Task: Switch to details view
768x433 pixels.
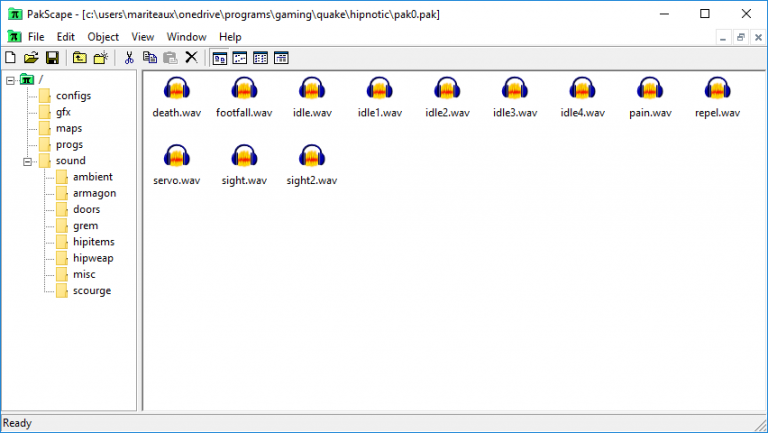Action: tap(281, 58)
